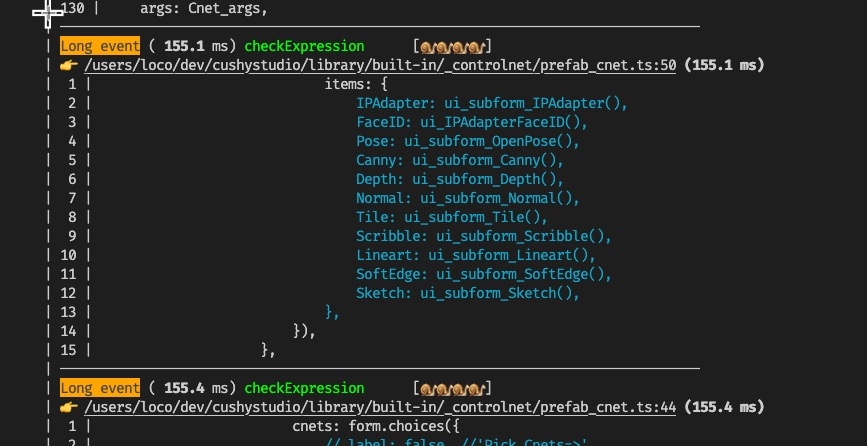867x446 pixels.
Task: Click the Canny: ui_subform_Canny() line
Action: pos(460,160)
